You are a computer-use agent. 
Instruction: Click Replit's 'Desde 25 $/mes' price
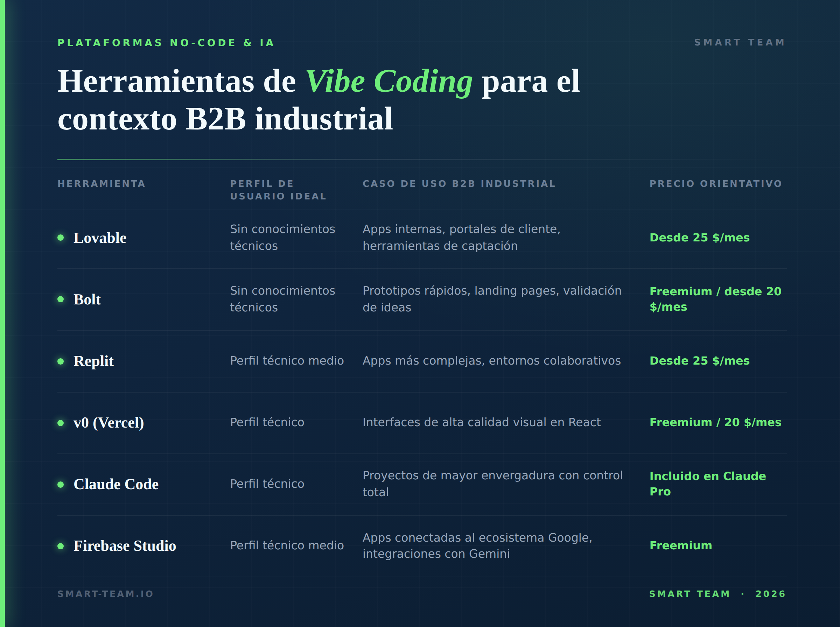pos(700,361)
